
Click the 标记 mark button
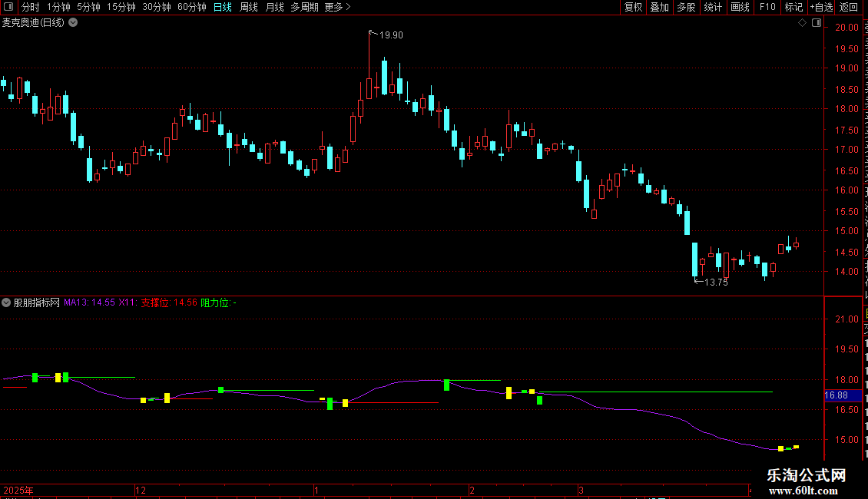793,7
